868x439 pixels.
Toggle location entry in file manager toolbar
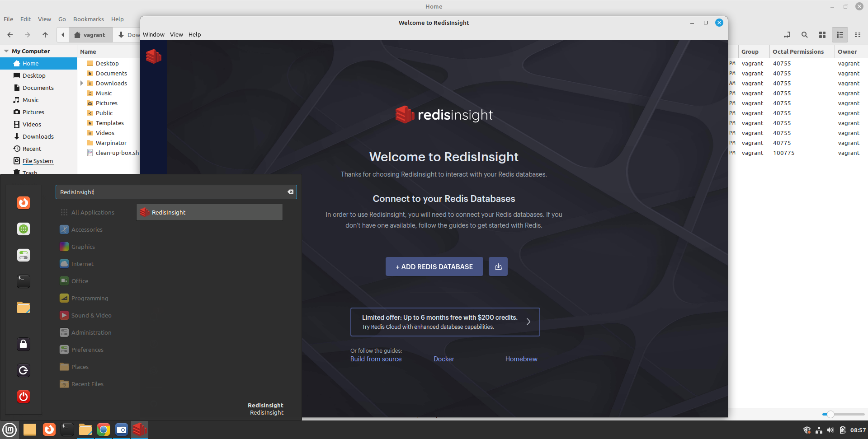[x=787, y=35]
